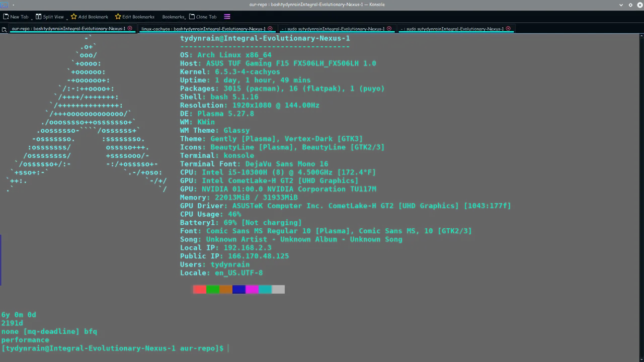Open a New Tab from toolbar
The image size is (644, 362).
(16, 17)
